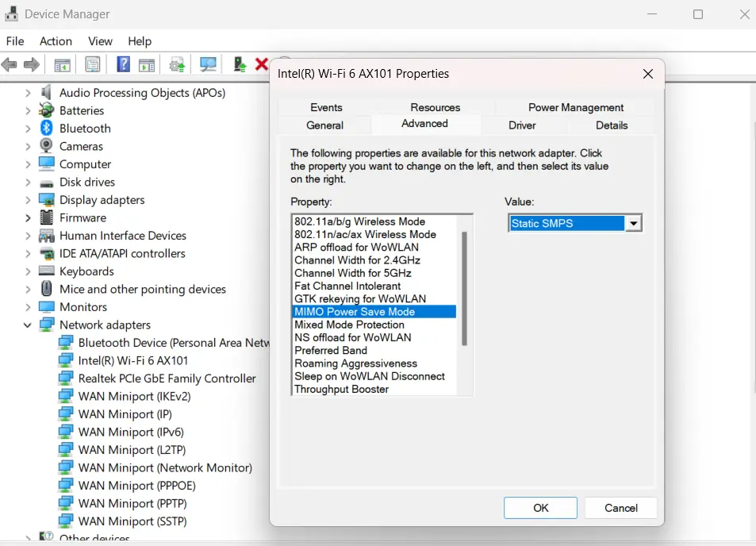756x546 pixels.
Task: Click the Cameras webcam icon
Action: (x=46, y=146)
